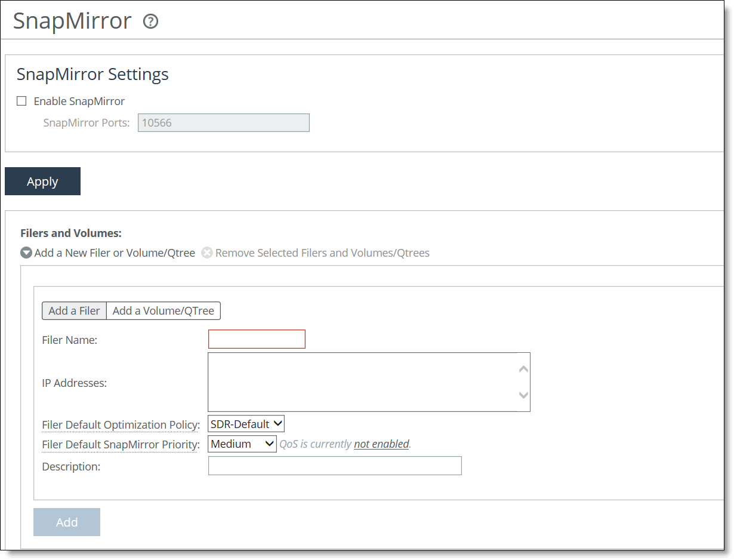Viewport: 734px width, 560px height.
Task: Switch to the Add a Filer tab
Action: click(x=74, y=310)
